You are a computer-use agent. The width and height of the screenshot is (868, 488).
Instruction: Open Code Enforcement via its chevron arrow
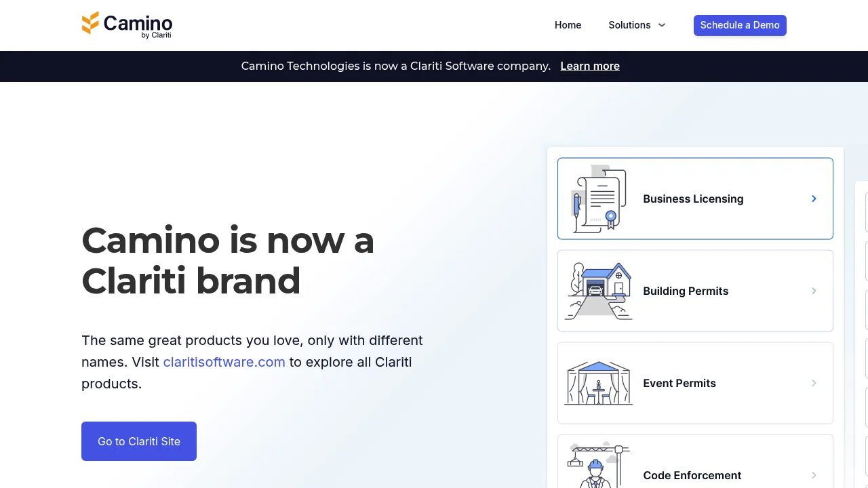[x=814, y=475]
